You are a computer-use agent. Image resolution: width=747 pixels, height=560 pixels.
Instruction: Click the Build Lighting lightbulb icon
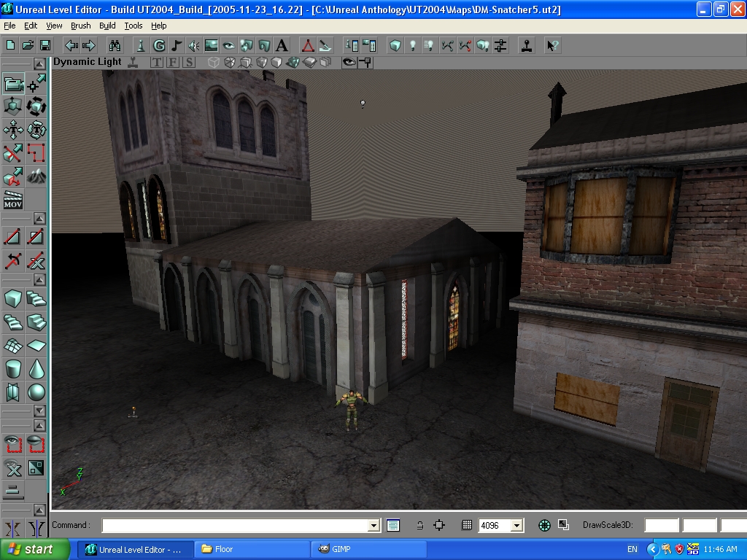click(x=413, y=45)
